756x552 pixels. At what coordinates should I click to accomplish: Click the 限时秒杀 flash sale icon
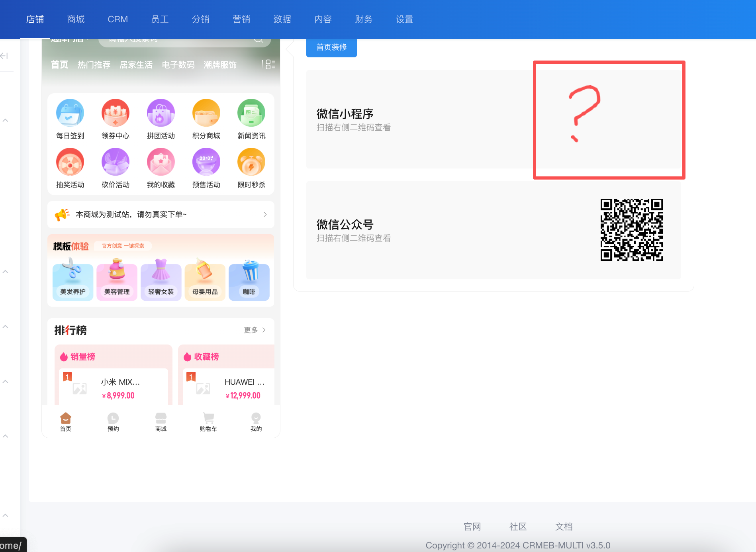(251, 162)
